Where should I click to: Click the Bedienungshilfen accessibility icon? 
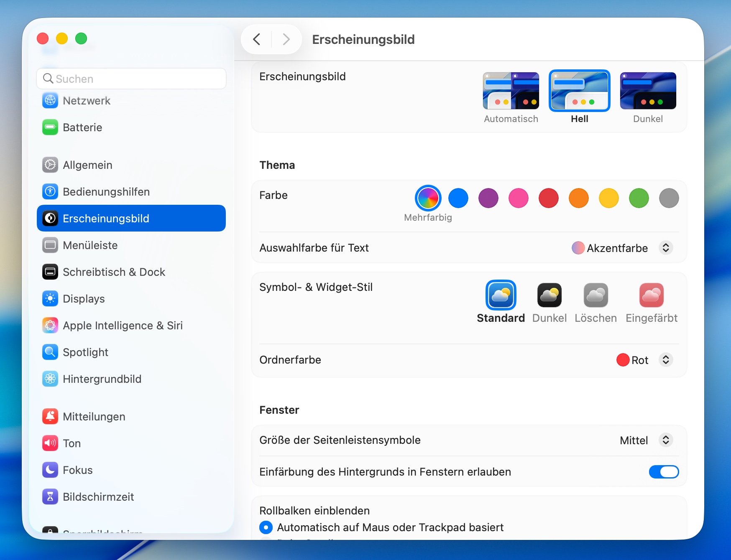point(50,192)
